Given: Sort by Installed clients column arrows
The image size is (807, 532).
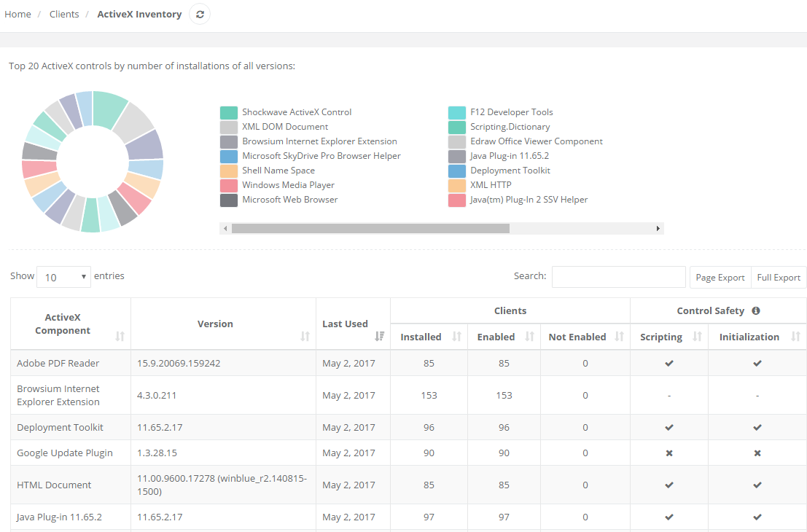Looking at the screenshot, I should click(457, 337).
